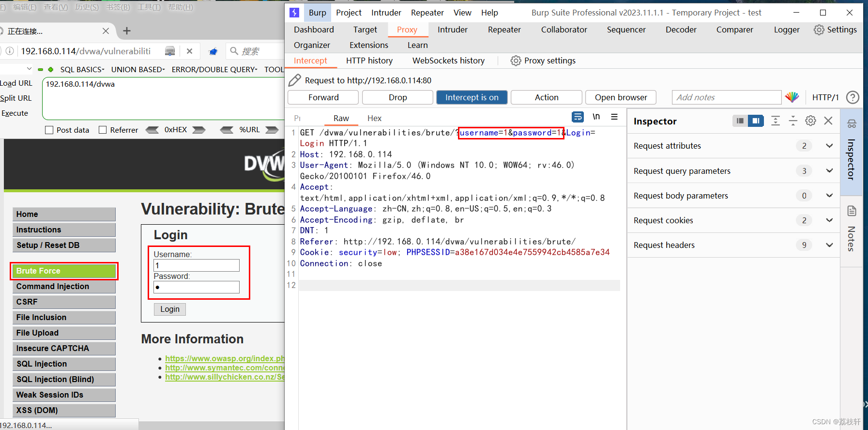Click the Burp Suite lightning logo icon
The height and width of the screenshot is (430, 868).
click(294, 13)
